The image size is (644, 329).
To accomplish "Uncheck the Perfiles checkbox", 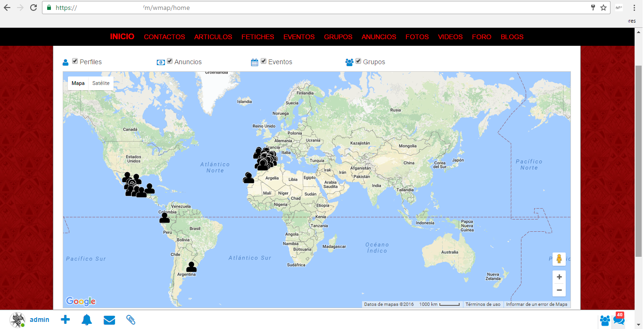I will point(75,61).
